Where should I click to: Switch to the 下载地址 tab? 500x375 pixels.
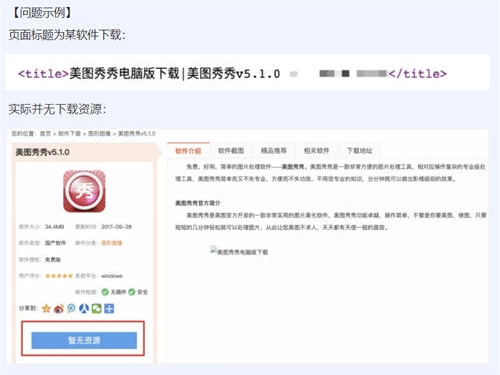pyautogui.click(x=359, y=151)
